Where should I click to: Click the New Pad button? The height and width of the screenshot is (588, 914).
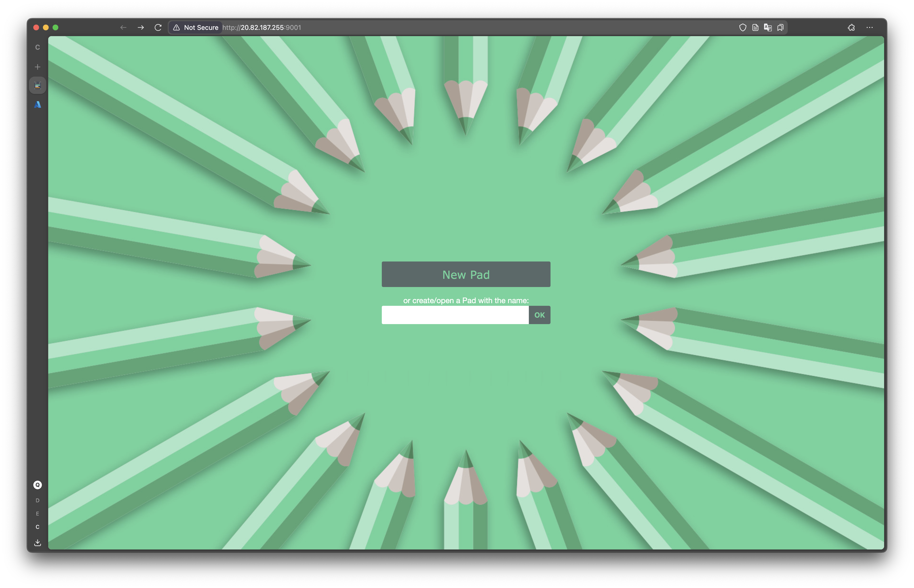(x=466, y=274)
